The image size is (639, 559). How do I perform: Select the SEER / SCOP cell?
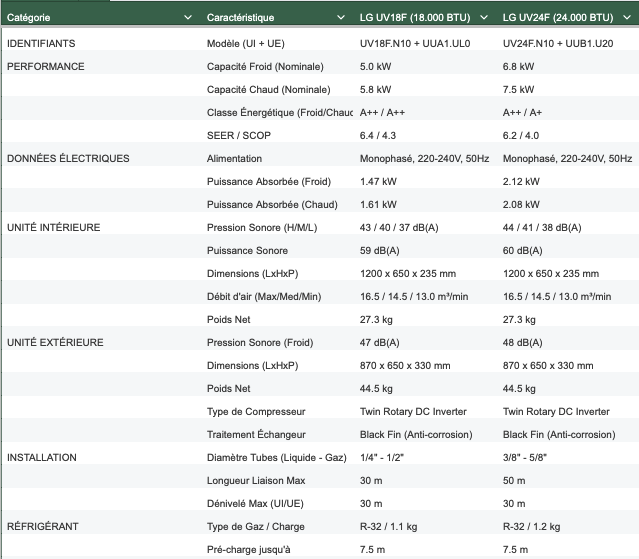coord(239,136)
